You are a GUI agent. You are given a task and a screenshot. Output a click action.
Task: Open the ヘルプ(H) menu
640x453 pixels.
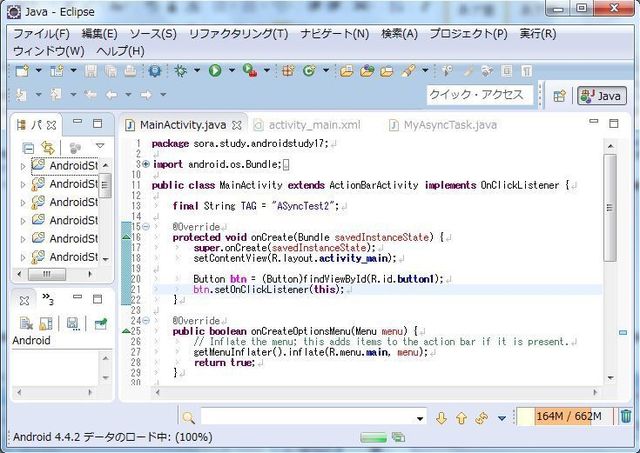coord(120,51)
